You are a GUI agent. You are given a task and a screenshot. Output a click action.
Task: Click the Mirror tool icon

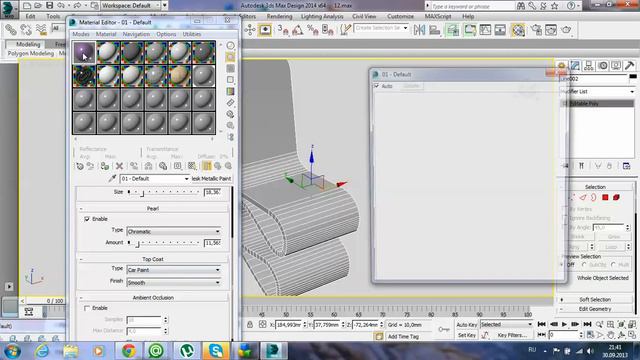pyautogui.click(x=419, y=30)
